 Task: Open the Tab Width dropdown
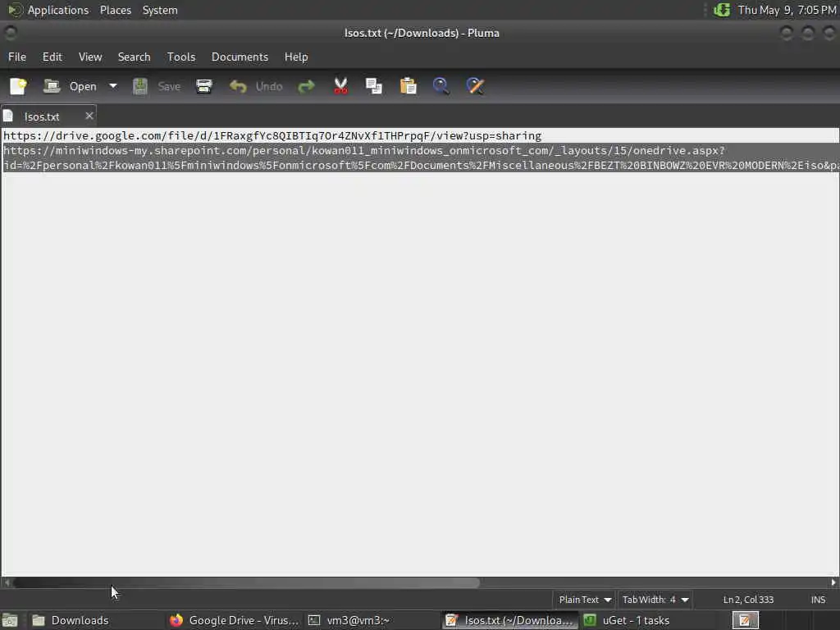pos(655,600)
